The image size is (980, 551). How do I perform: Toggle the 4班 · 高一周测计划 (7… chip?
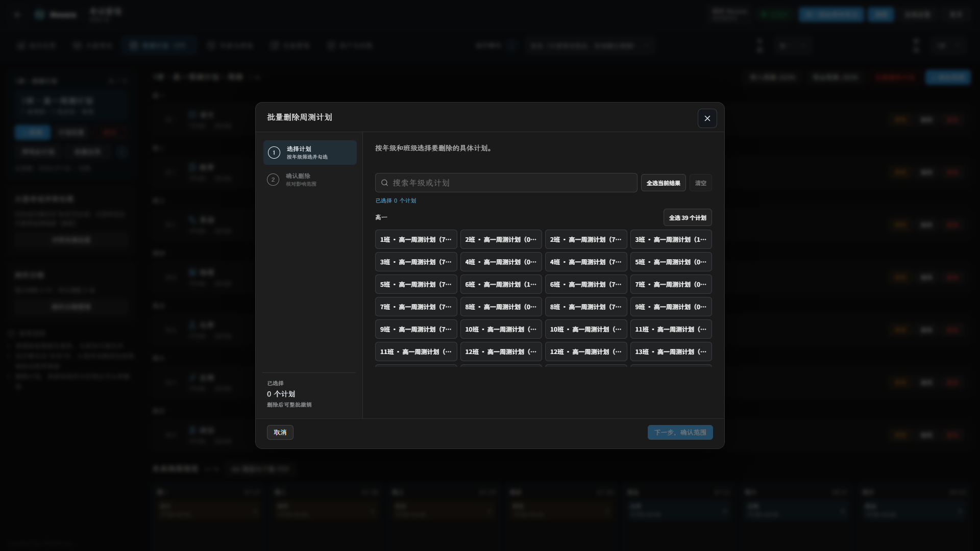(x=586, y=262)
